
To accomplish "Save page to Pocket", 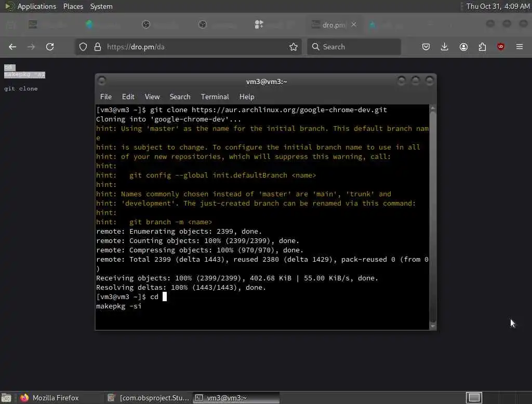I will [x=426, y=47].
